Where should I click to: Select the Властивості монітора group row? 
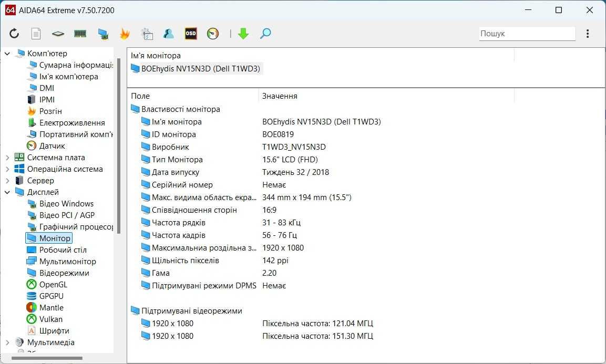click(176, 109)
